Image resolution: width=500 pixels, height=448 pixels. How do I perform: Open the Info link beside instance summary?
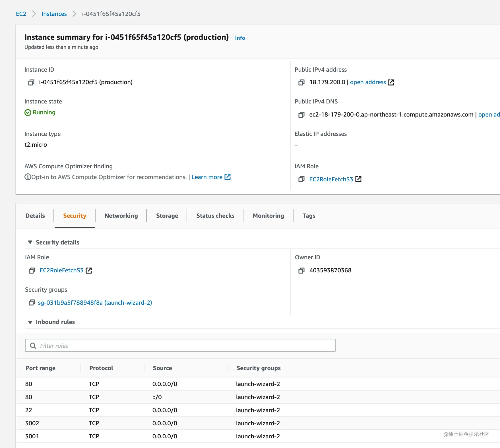(x=240, y=38)
